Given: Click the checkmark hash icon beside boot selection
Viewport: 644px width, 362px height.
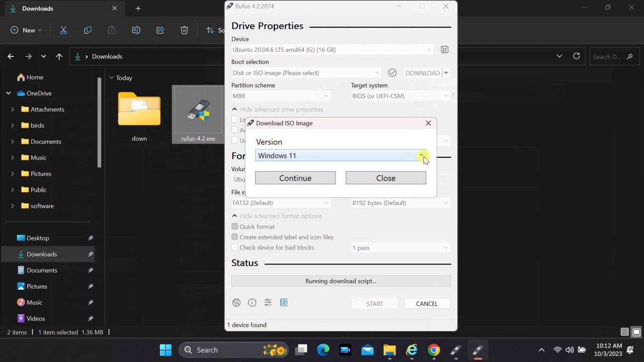Looking at the screenshot, I should [392, 73].
